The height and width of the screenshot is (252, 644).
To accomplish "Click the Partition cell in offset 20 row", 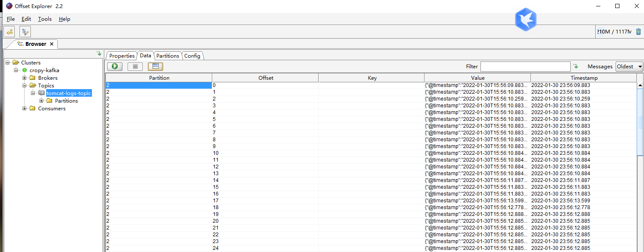I will tap(159, 221).
